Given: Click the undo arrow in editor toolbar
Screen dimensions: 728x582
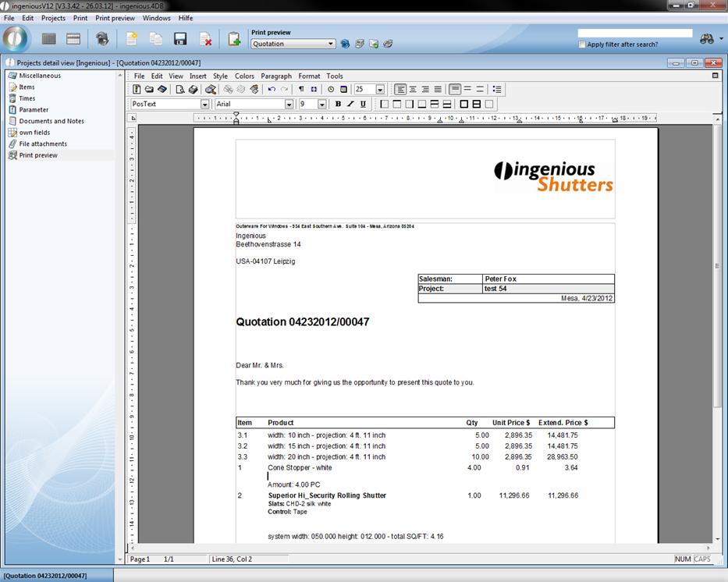Looking at the screenshot, I should (x=272, y=90).
